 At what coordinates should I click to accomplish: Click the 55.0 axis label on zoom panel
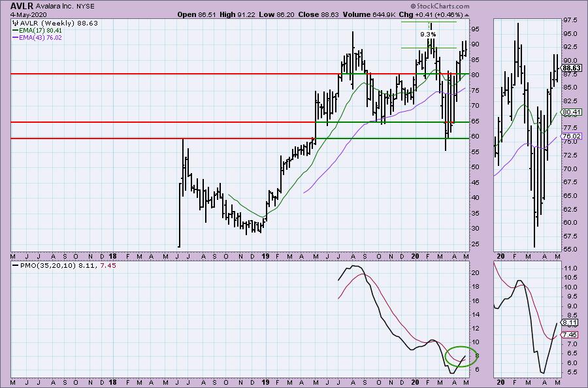[x=570, y=250]
